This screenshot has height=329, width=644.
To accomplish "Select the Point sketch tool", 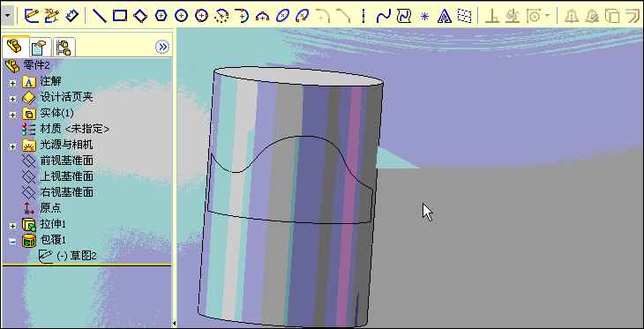I will click(x=424, y=16).
